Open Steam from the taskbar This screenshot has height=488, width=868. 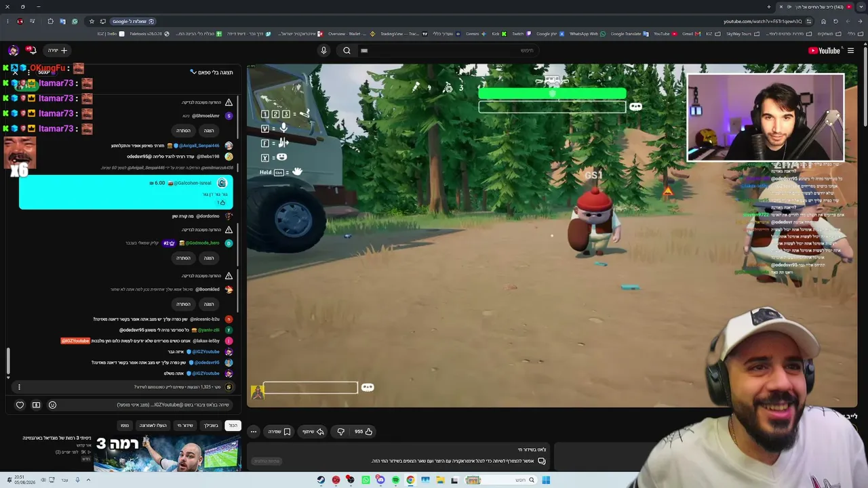pyautogui.click(x=321, y=480)
